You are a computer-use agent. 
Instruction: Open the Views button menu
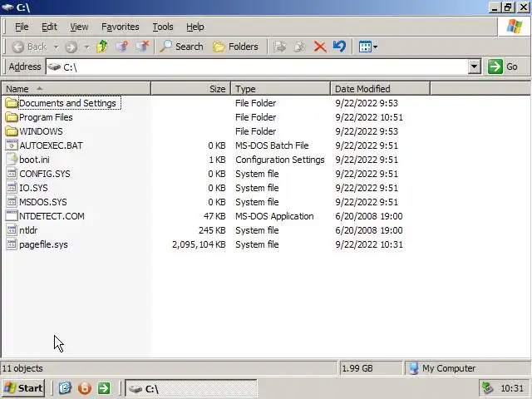(368, 47)
